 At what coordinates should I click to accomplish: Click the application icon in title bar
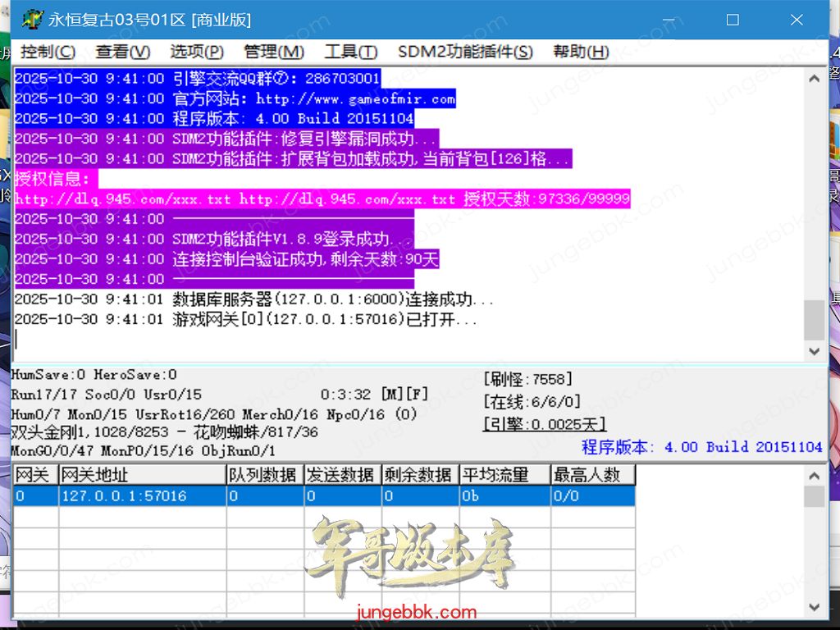point(33,20)
